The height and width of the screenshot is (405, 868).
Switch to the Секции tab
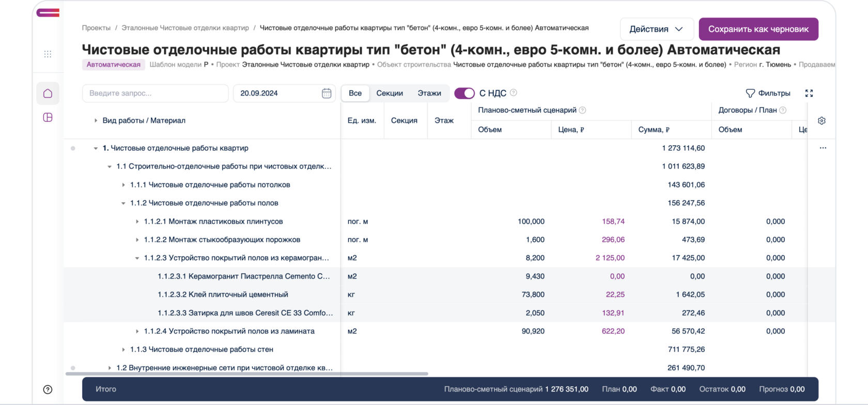point(390,93)
